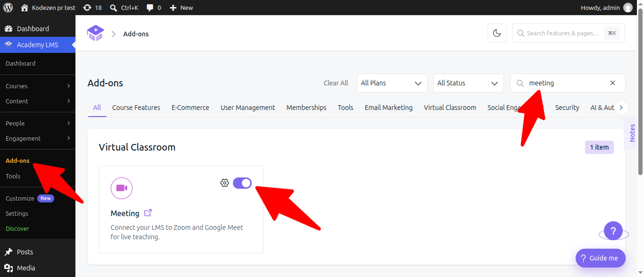This screenshot has height=277, width=644.
Task: Click the Academy LMS graduation cap logo
Action: 96,34
